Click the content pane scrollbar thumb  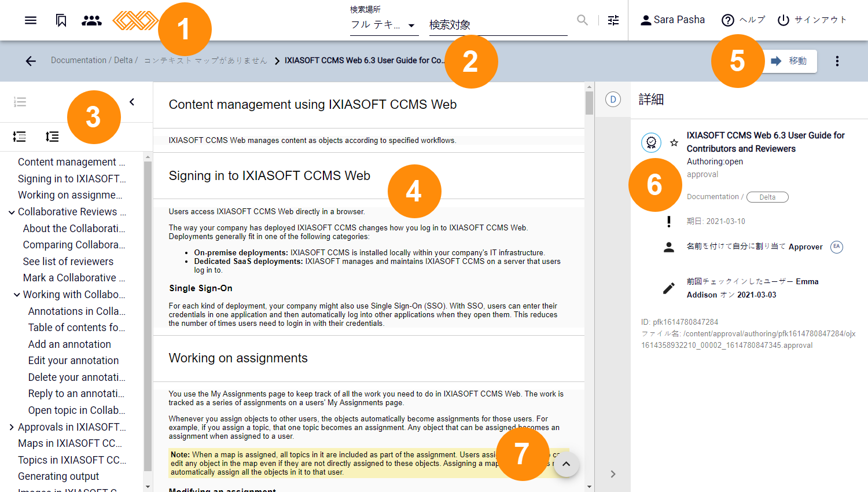pyautogui.click(x=589, y=103)
